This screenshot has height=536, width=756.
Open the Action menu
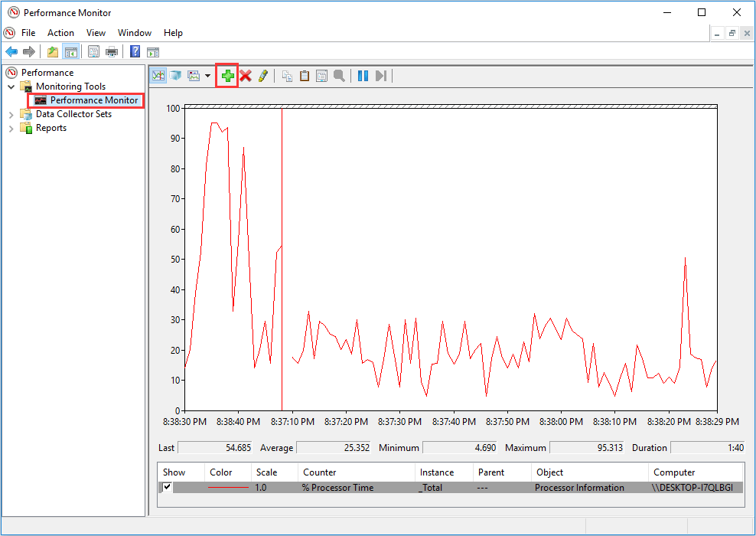[x=60, y=33]
